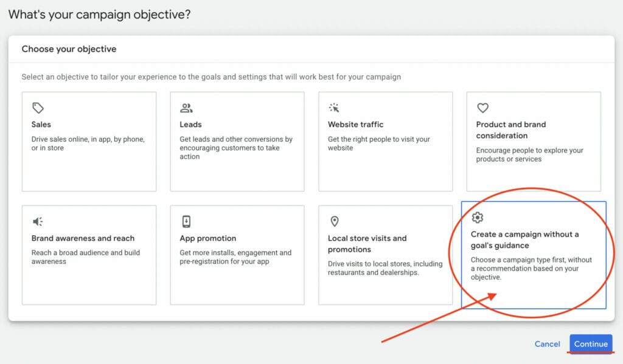Click 'Get more installs' description text
623x364 pixels.
point(235,257)
